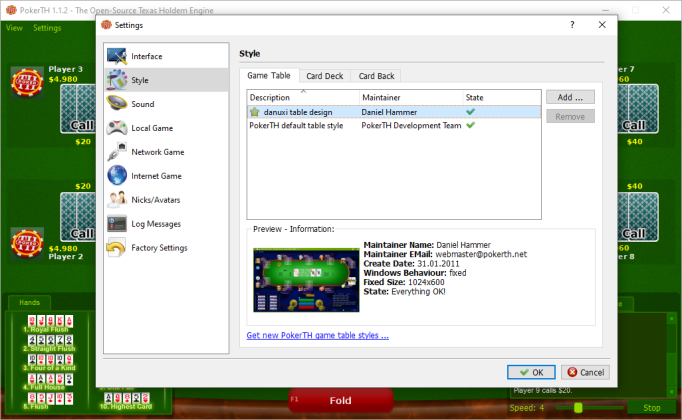Dismiss dialog with the Cancel button
682x420 pixels.
[585, 373]
